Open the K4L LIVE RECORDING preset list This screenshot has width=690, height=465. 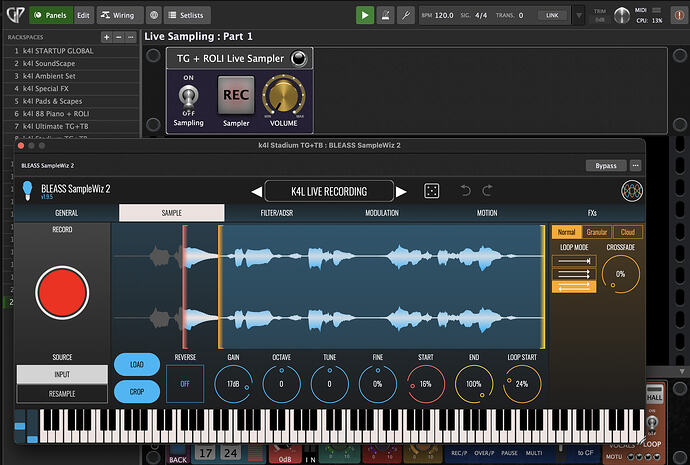point(329,191)
